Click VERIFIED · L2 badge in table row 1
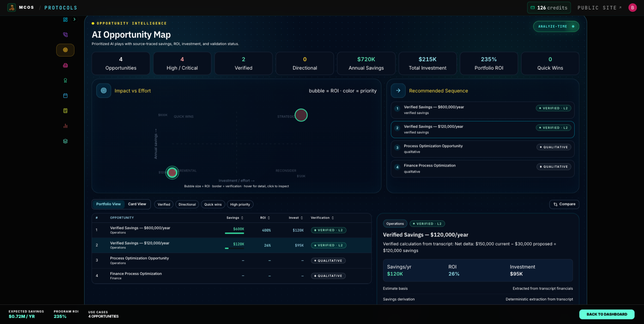This screenshot has width=644, height=324. tap(329, 230)
